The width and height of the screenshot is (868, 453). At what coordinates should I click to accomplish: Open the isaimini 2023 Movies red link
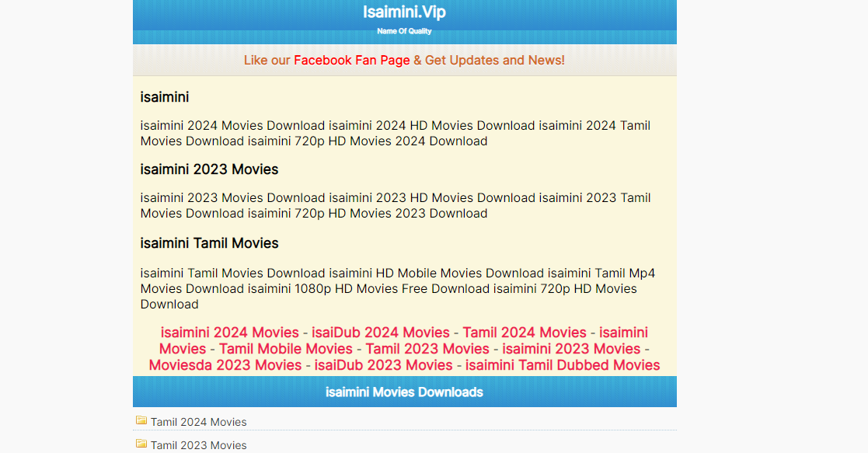click(571, 349)
